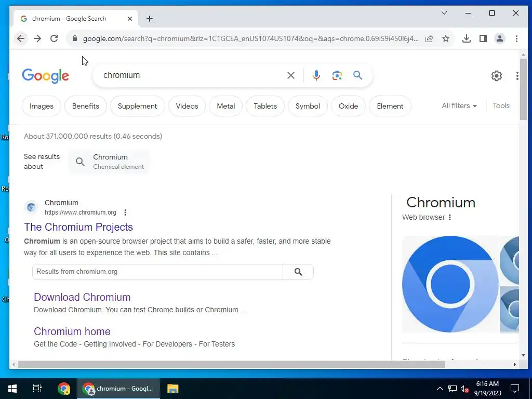This screenshot has height=399, width=532.
Task: Open the search Tools button
Action: point(501,106)
